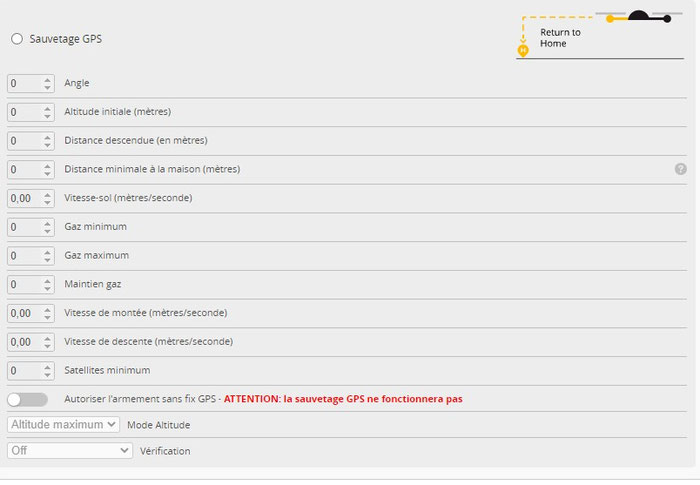This screenshot has width=700, height=485.
Task: Increase the Vitesse de descente value
Action: [47, 339]
